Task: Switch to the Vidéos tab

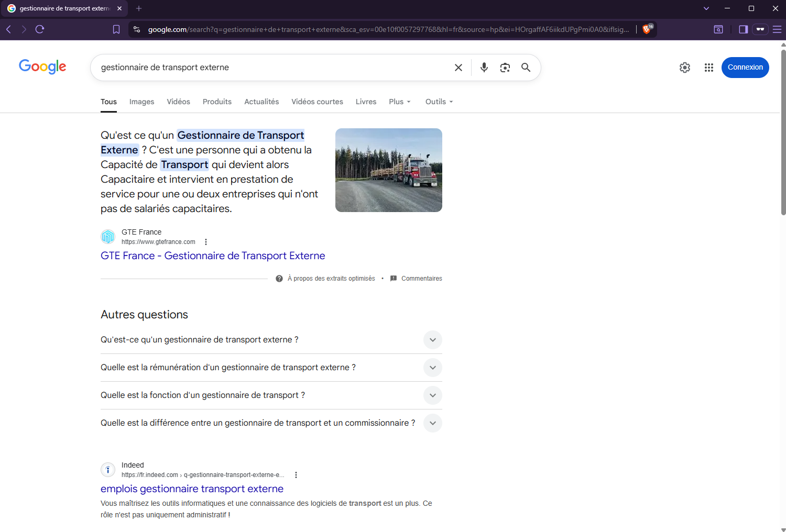Action: [178, 102]
